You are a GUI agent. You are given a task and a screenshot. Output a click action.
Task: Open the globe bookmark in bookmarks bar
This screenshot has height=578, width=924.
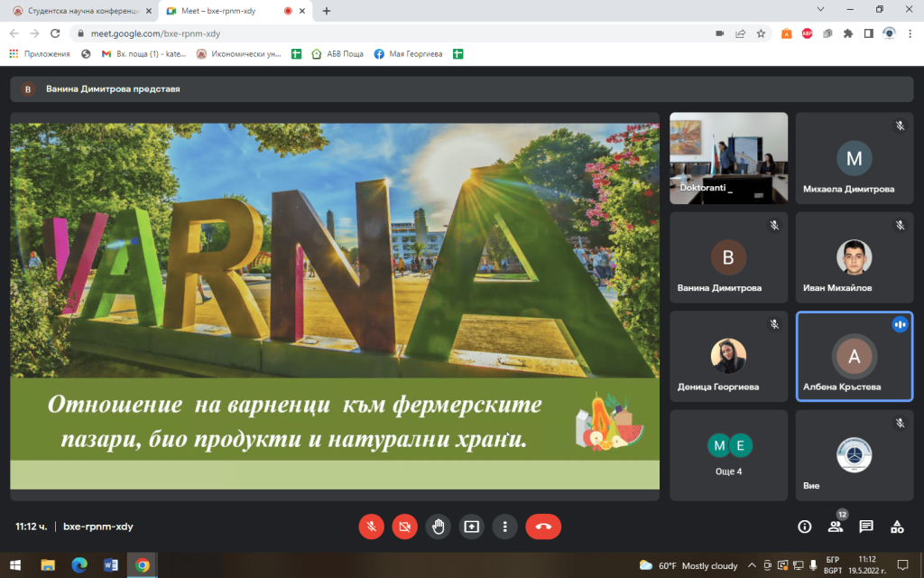coord(86,54)
